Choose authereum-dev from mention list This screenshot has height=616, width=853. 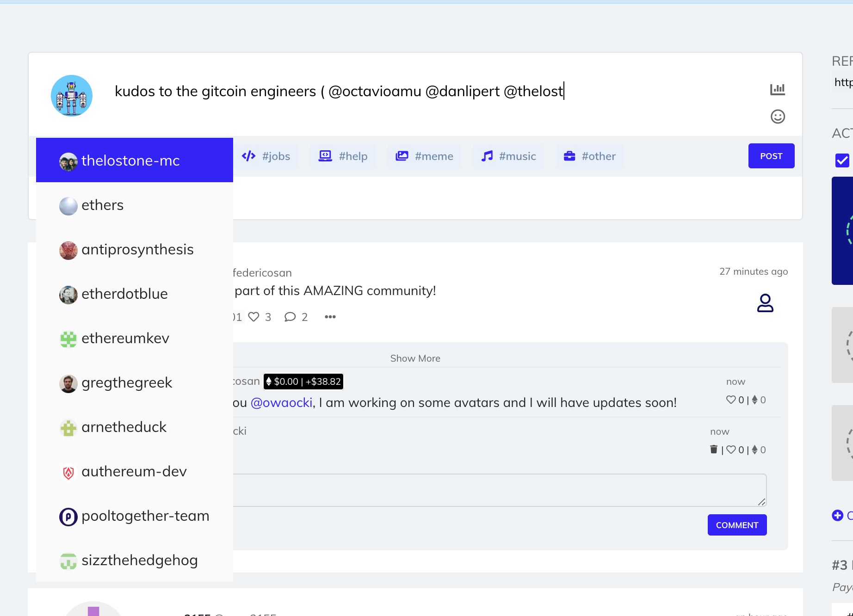tap(135, 471)
